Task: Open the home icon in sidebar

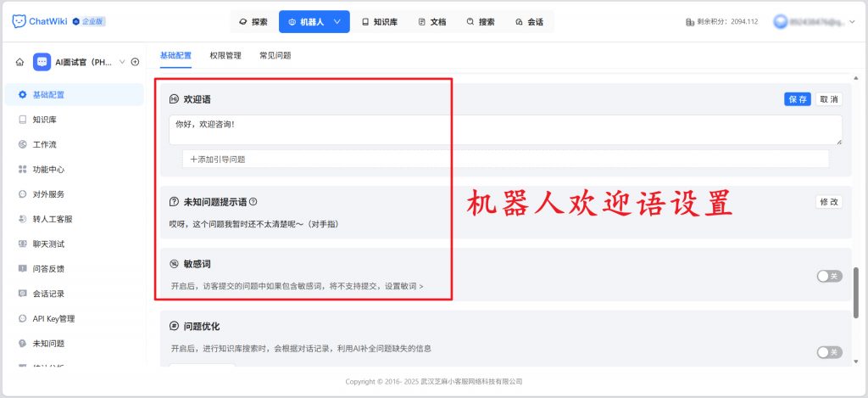Action: pyautogui.click(x=20, y=62)
